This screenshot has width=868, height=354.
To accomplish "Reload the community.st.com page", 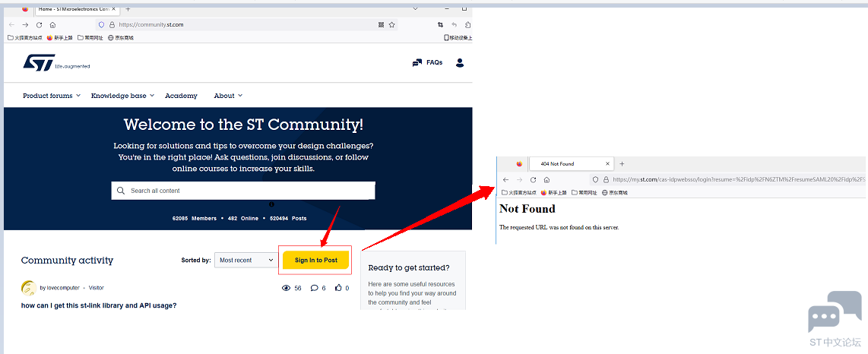I will (40, 25).
